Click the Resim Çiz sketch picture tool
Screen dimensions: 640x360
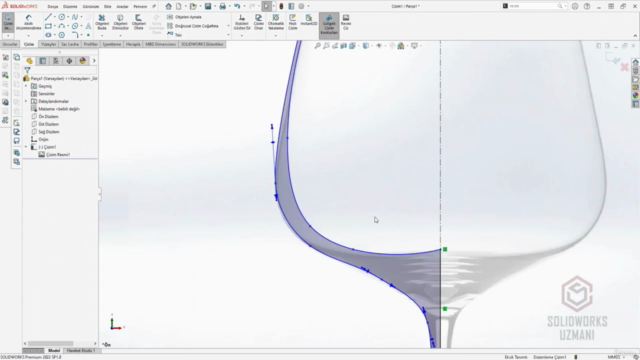click(346, 22)
